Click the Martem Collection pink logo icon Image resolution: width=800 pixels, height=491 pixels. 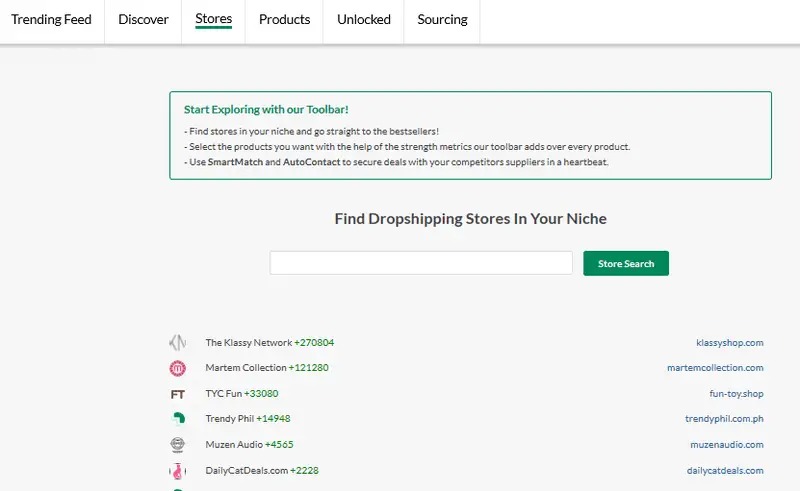click(178, 368)
